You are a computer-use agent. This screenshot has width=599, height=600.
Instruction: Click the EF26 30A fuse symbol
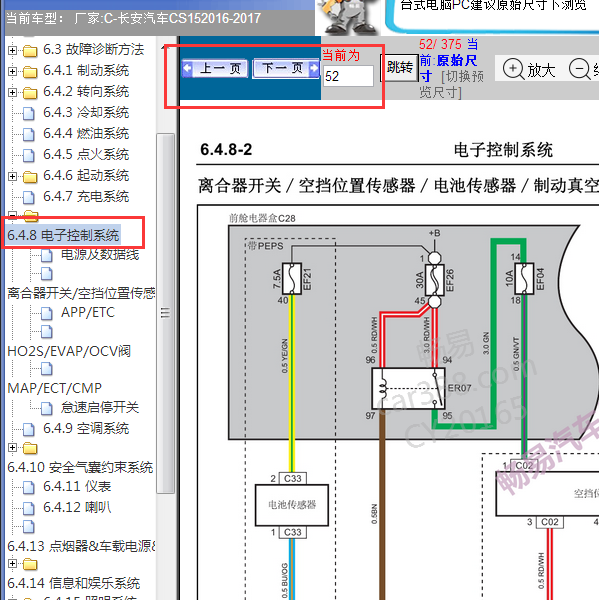434,280
